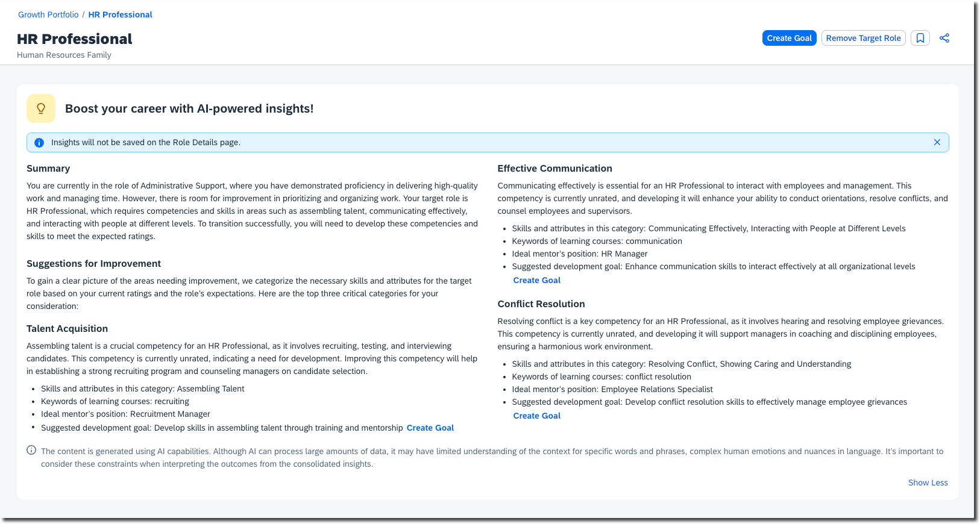The width and height of the screenshot is (980, 524).
Task: Select the HR Professional breadcrumb item
Action: coord(120,14)
